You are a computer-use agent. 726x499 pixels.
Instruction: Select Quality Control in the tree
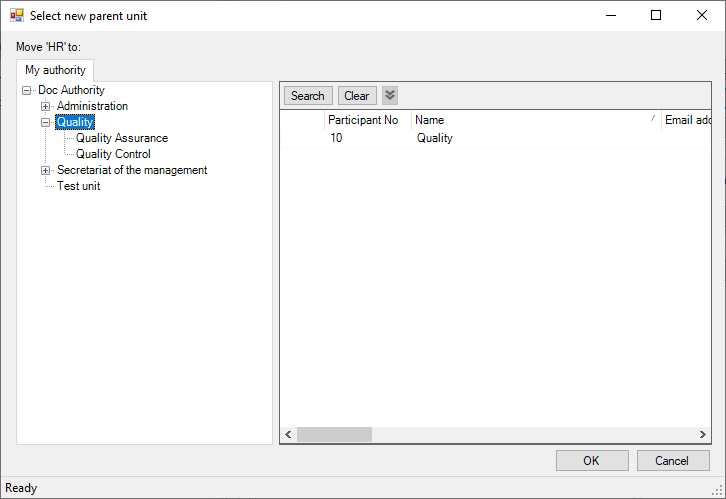click(x=113, y=154)
